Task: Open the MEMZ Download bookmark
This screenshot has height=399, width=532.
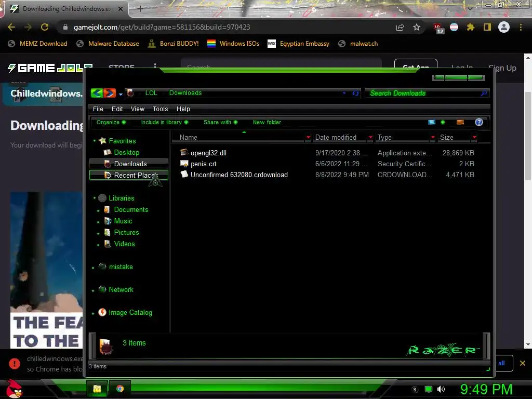Action: [x=37, y=44]
